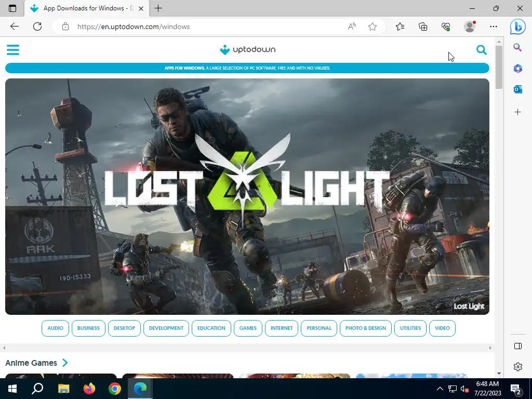Open Read Aloud in address bar
The image size is (532, 399).
[x=352, y=26]
